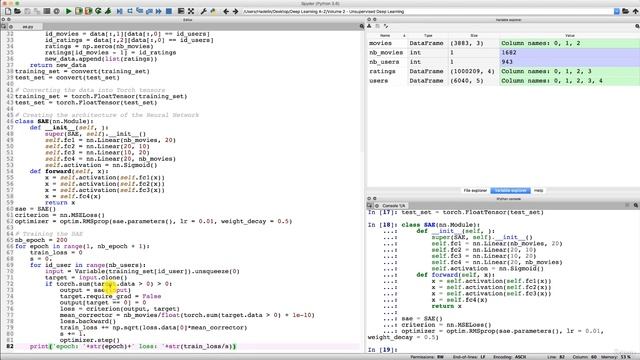
Task: Select the Console 1/A tab
Action: coord(393,206)
